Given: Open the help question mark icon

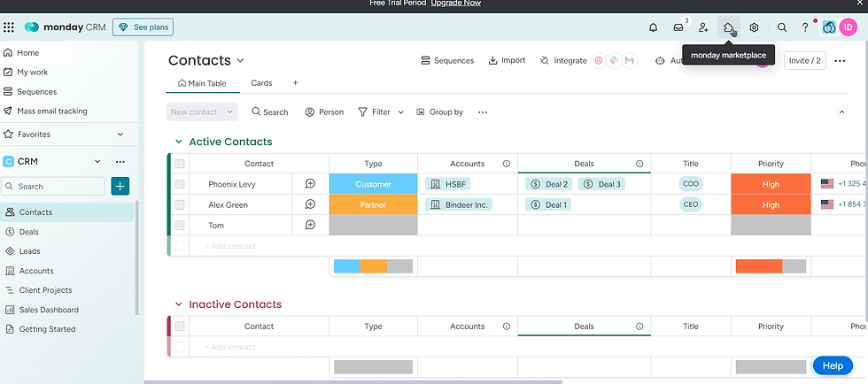Looking at the screenshot, I should (805, 27).
